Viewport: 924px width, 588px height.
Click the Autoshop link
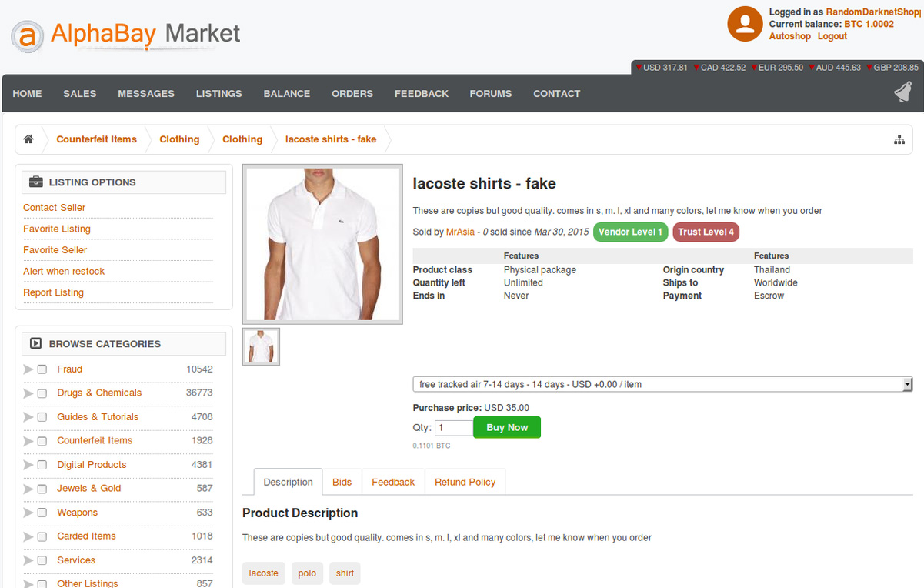pos(790,36)
